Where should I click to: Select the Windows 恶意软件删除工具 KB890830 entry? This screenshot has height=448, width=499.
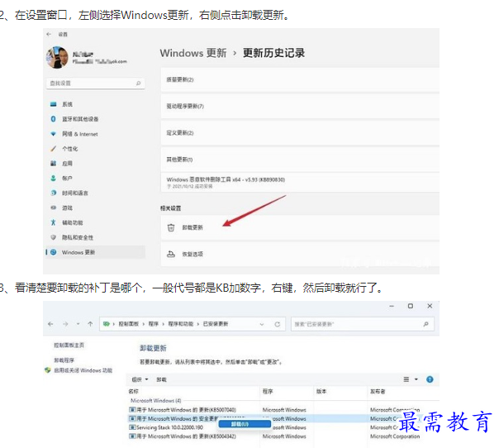pos(300,182)
